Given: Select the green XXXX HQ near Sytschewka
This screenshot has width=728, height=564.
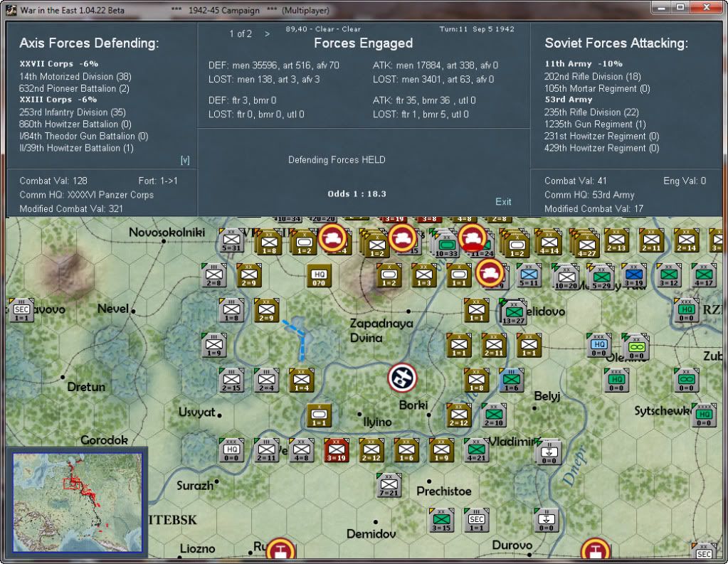Looking at the screenshot, I should (x=704, y=415).
